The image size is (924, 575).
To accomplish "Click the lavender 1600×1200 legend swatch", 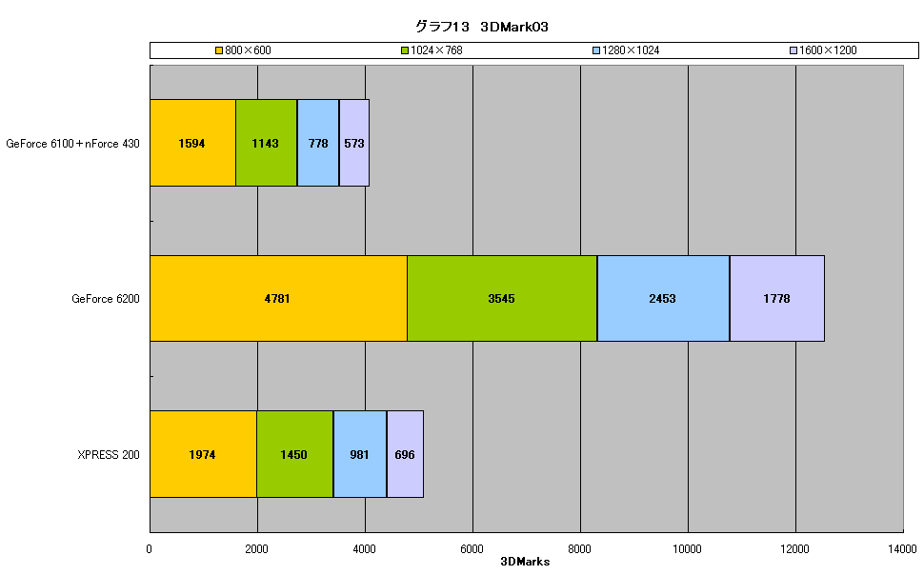I will coord(793,50).
